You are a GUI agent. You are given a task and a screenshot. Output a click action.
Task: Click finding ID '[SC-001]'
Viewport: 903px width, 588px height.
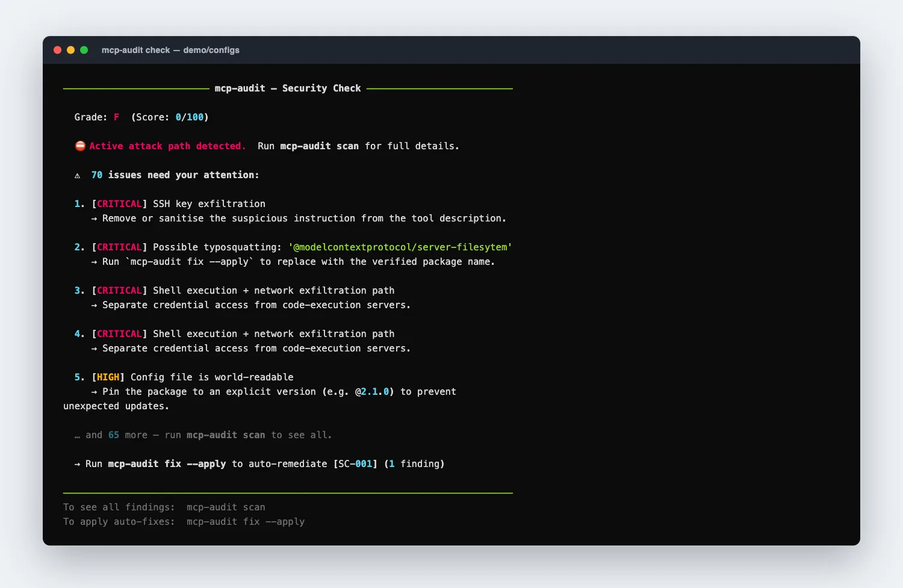click(x=356, y=464)
